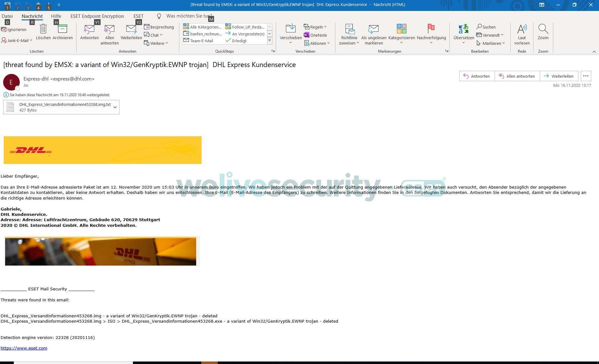This screenshot has width=599, height=364.
Task: Flag message via Nachverfolgung
Action: click(x=431, y=29)
